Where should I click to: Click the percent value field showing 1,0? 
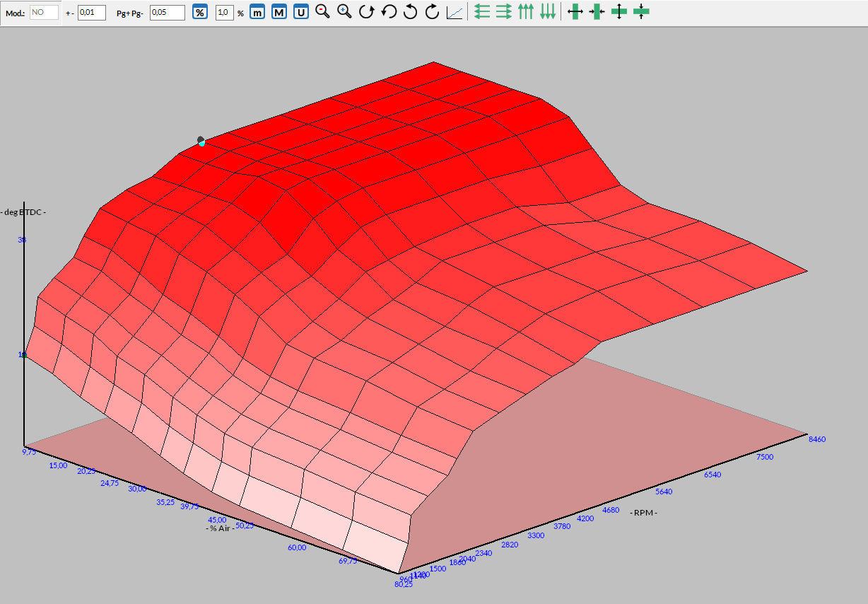tap(224, 13)
